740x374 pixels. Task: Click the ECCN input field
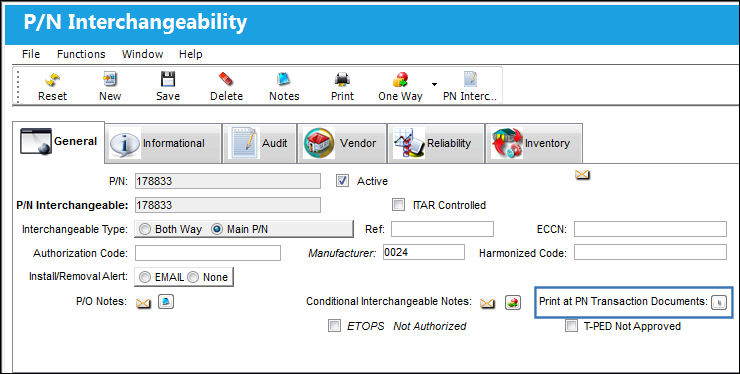point(650,229)
